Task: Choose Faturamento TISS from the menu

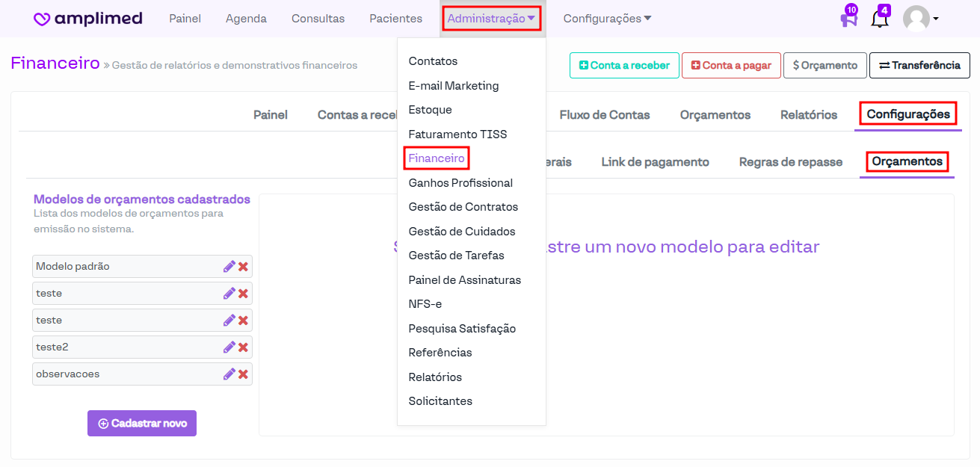Action: point(457,134)
